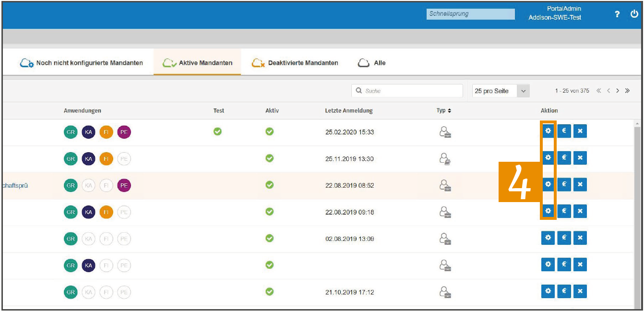644x312 pixels.
Task: Click the euro icon in the 02.08.2019 13:09 row
Action: pos(564,237)
